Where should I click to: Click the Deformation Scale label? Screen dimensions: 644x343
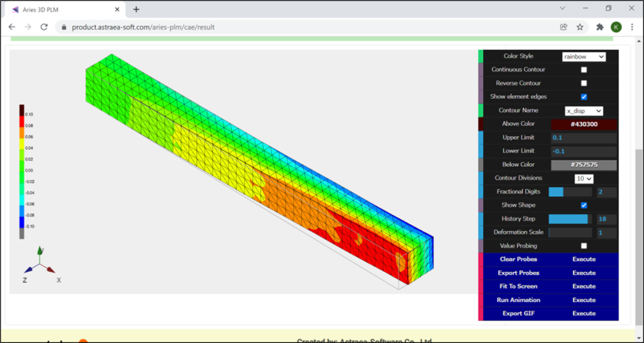coord(518,232)
